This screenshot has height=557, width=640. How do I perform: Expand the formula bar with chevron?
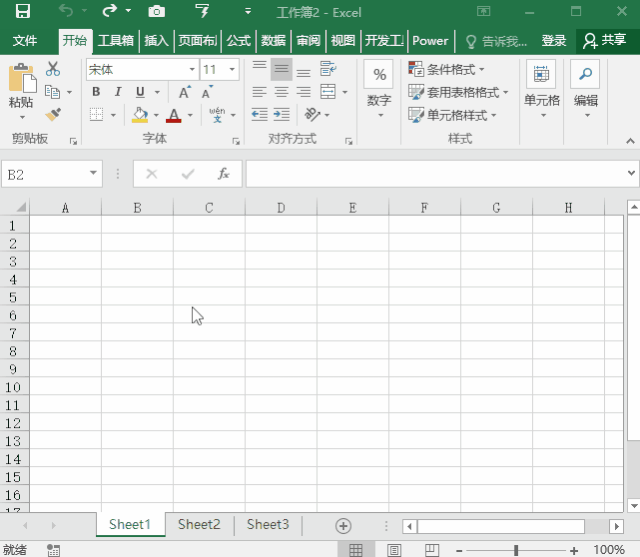click(x=631, y=173)
